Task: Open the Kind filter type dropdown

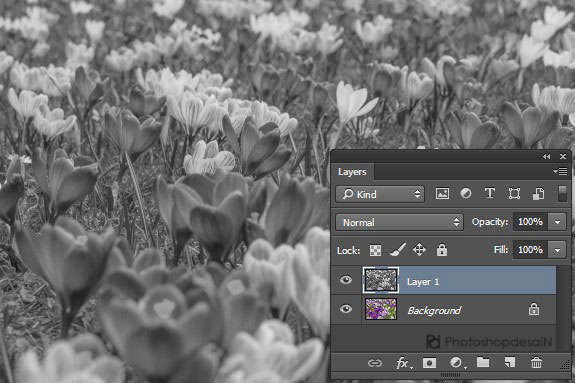Action: pos(380,194)
